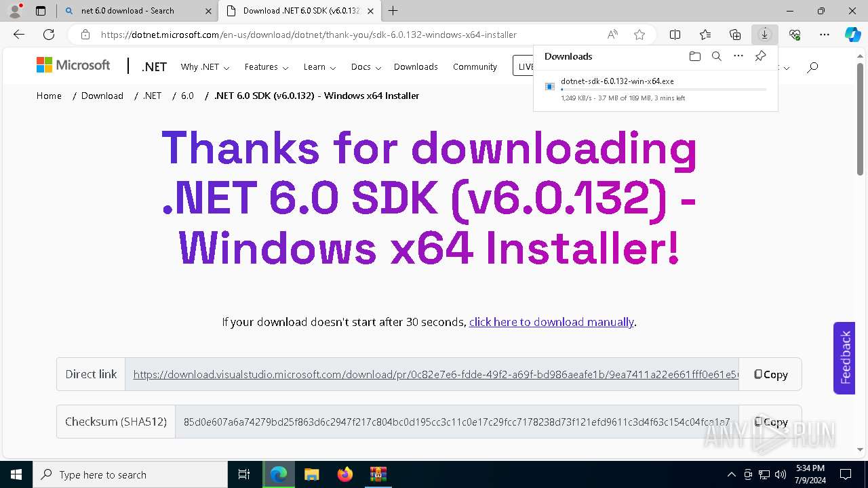
Task: Open Browser essentials icon
Action: (795, 35)
